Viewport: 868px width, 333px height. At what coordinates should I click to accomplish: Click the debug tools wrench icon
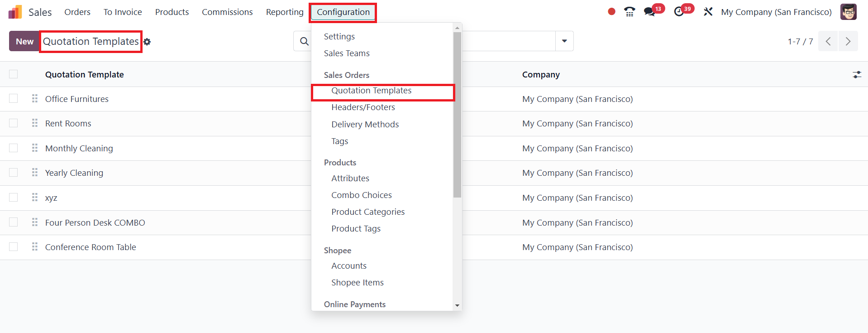pyautogui.click(x=708, y=12)
